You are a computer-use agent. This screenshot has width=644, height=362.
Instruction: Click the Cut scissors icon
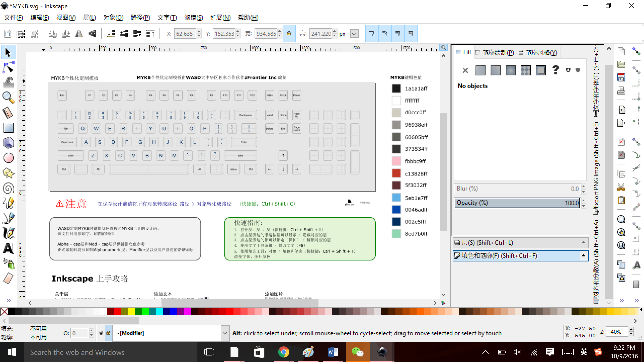pyautogui.click(x=621, y=187)
